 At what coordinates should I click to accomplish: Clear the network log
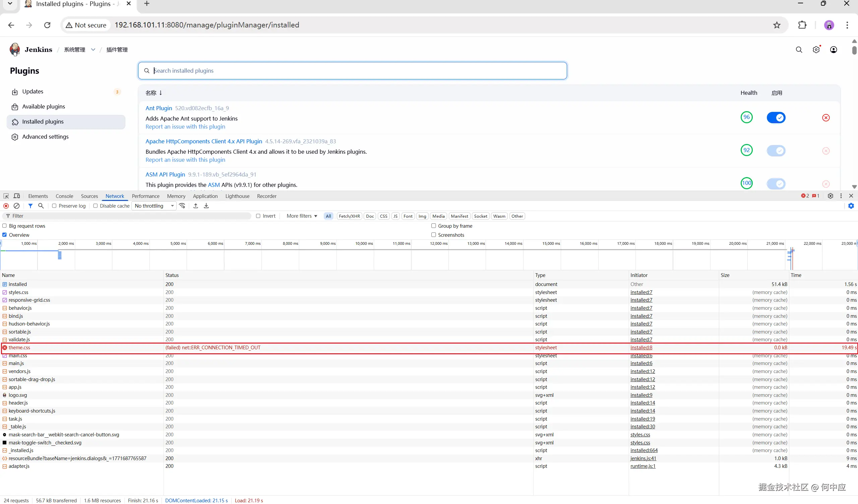pyautogui.click(x=16, y=206)
